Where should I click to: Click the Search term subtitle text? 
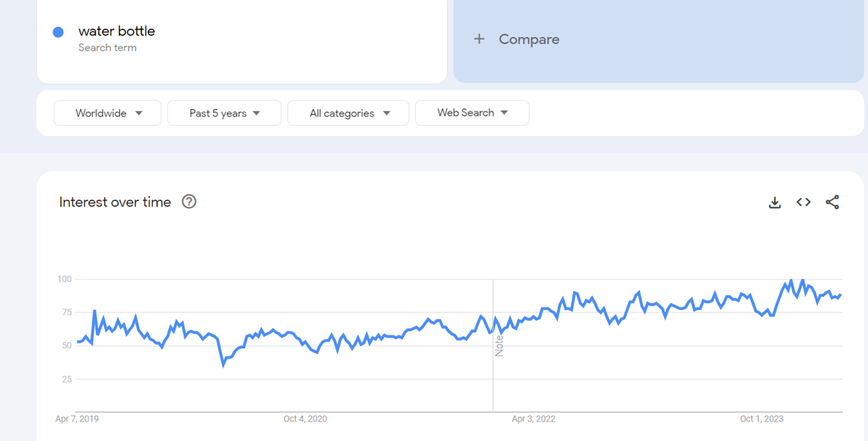[108, 48]
